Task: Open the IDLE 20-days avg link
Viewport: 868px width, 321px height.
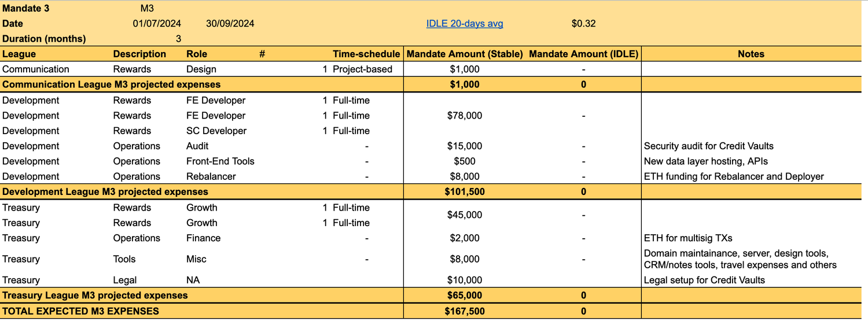Action: pyautogui.click(x=464, y=24)
